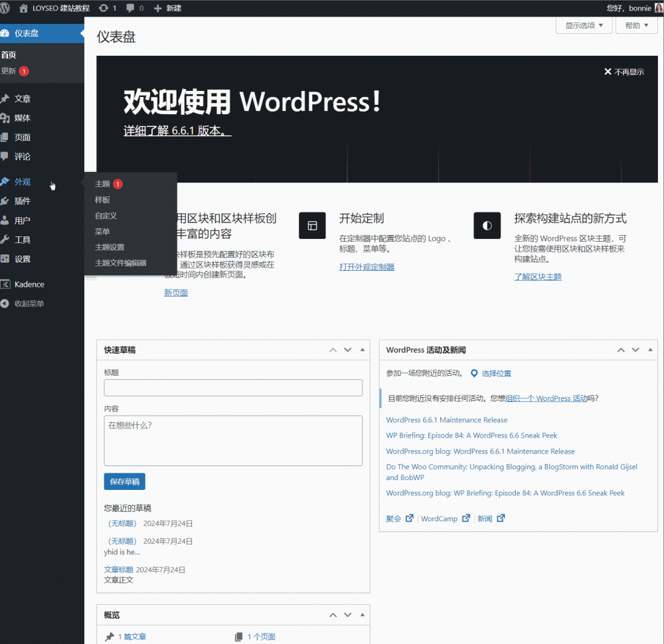Click the 评论 comment icon
664x644 pixels.
5,156
